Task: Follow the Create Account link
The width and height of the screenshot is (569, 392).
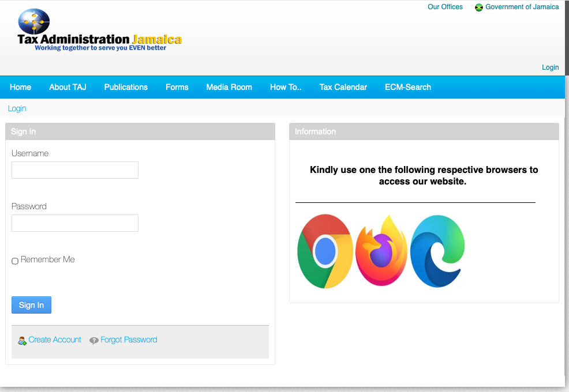Action: (55, 340)
